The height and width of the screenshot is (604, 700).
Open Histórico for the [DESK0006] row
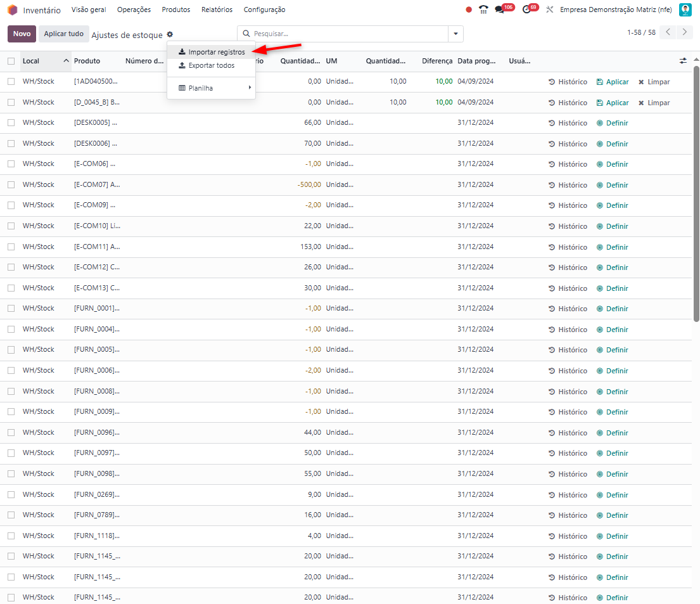[568, 144]
